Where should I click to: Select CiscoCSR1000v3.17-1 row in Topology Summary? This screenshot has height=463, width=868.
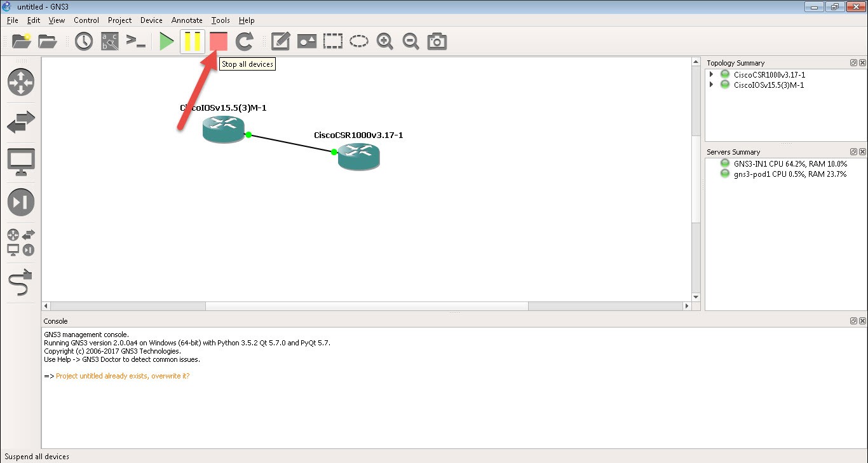tap(769, 74)
